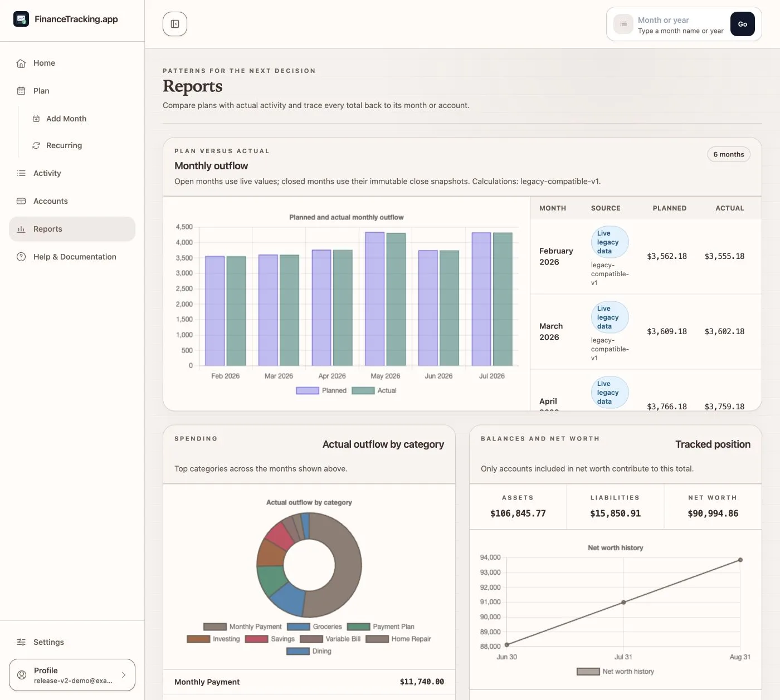
Task: Click the Help question mark icon
Action: click(x=21, y=257)
